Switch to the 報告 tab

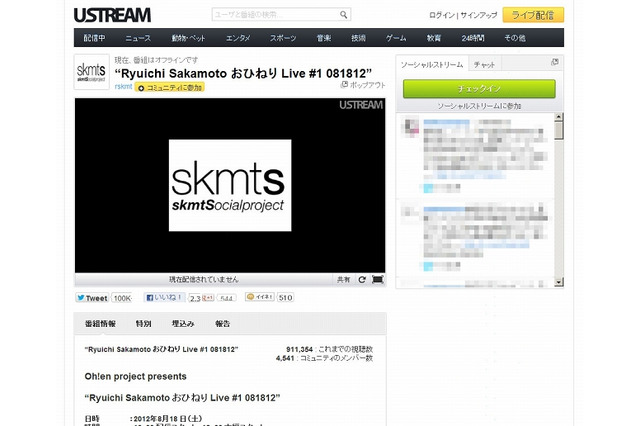(x=223, y=324)
